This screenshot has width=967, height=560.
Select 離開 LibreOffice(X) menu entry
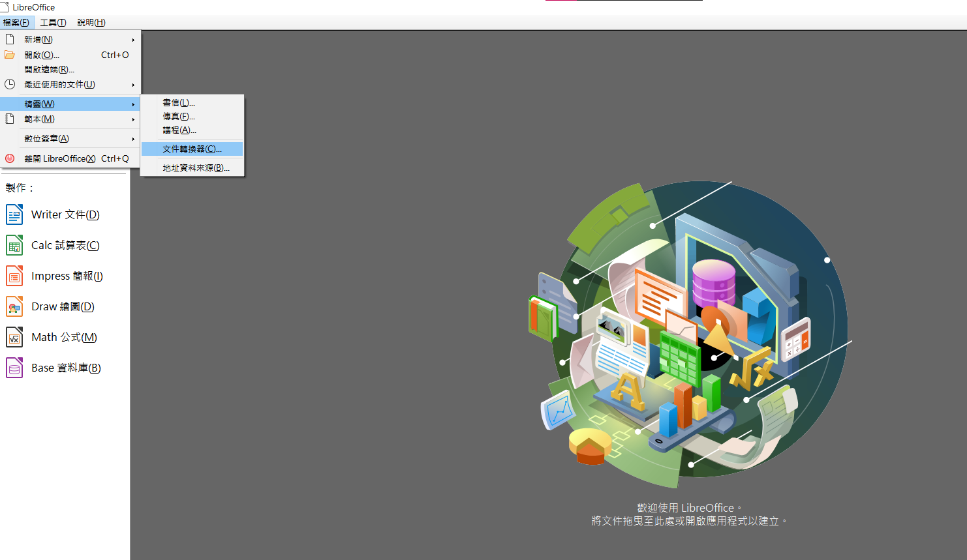(70, 158)
